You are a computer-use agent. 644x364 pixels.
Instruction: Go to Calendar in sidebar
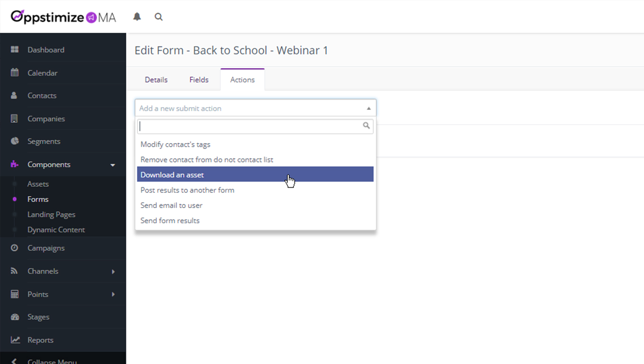click(x=43, y=73)
